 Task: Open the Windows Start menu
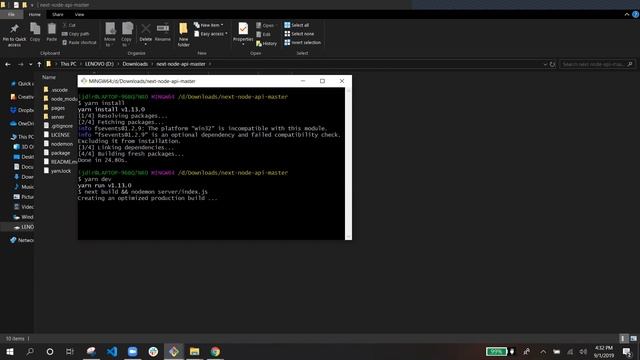tap(10, 351)
